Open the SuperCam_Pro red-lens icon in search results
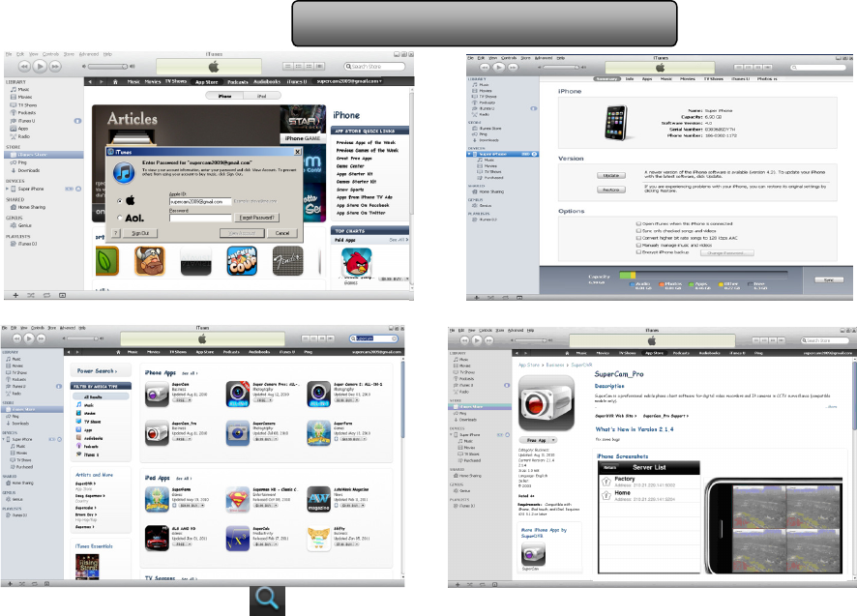 tap(157, 433)
